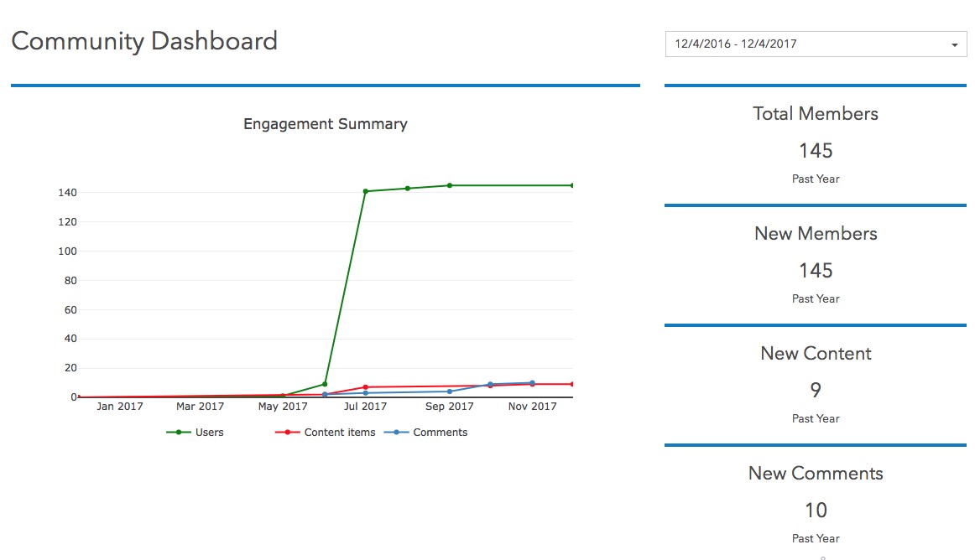Click the Users data point at Jul 2017

click(366, 191)
